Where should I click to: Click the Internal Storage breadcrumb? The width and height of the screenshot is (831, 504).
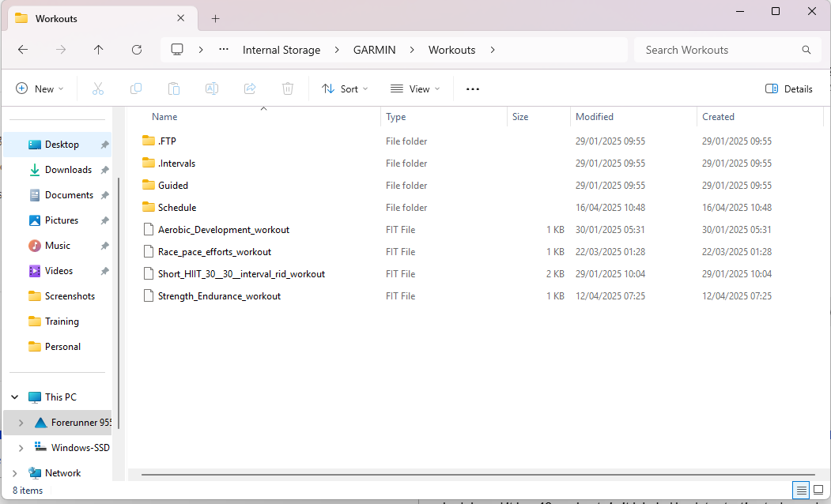click(281, 50)
